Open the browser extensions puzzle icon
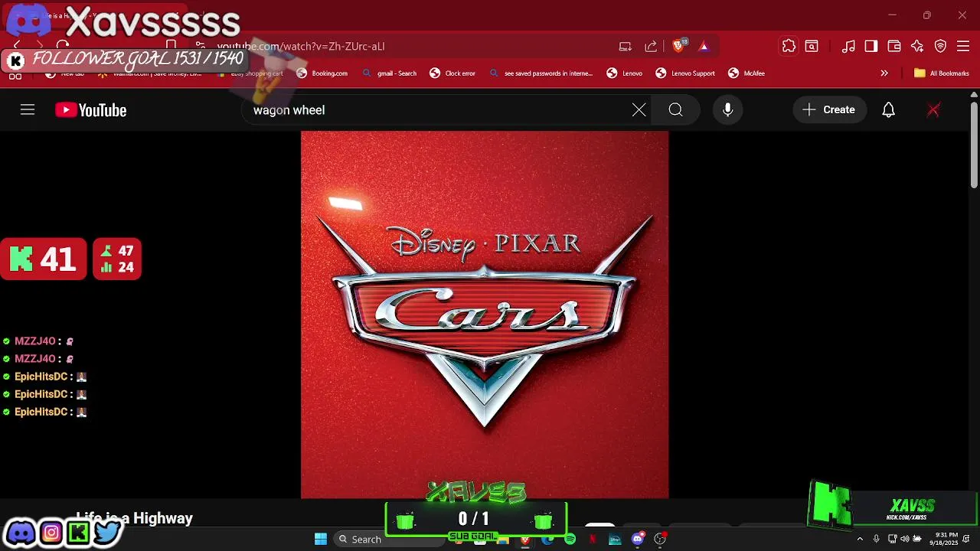Screen dimensions: 980x551 pos(789,46)
